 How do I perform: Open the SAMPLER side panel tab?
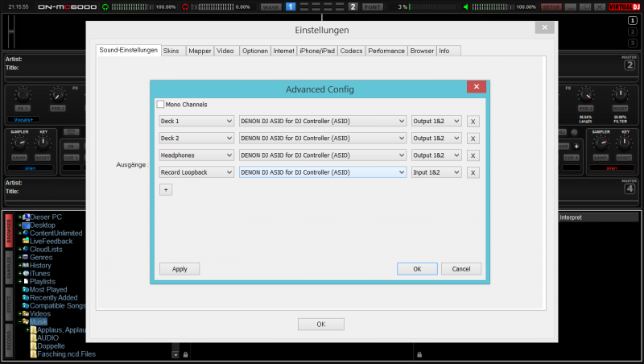[x=9, y=267]
